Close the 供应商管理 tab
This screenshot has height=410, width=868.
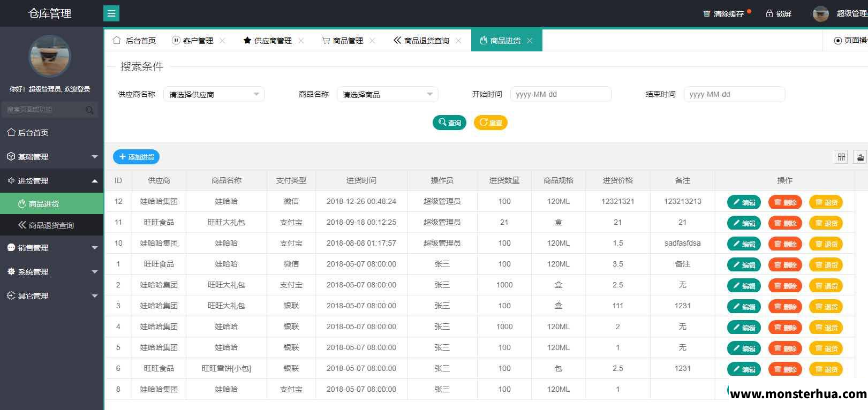click(x=301, y=41)
